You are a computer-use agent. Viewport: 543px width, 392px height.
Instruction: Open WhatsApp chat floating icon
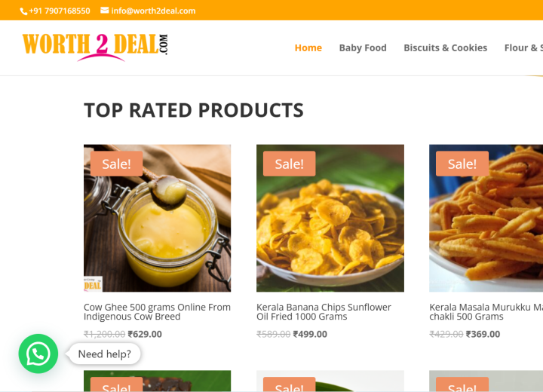click(x=38, y=354)
